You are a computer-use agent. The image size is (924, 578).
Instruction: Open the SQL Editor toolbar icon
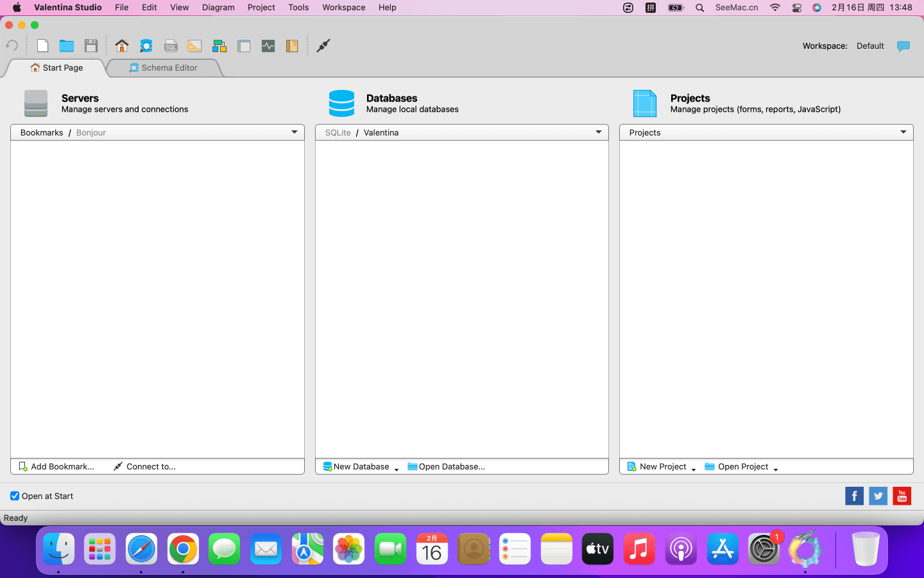pos(171,46)
